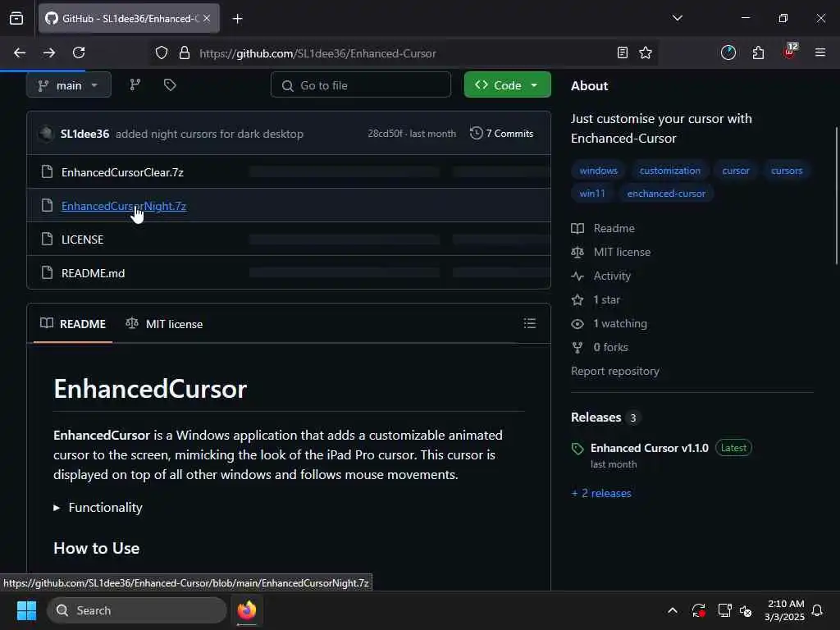The image size is (840, 630).
Task: Open the README.md file
Action: pyautogui.click(x=94, y=273)
